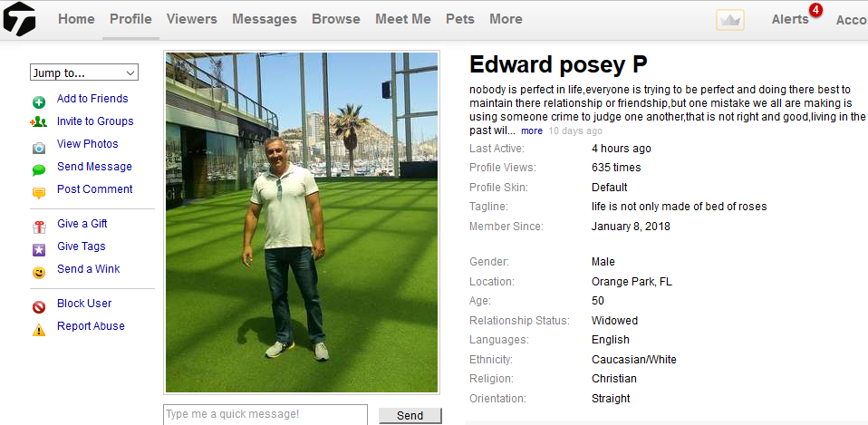This screenshot has height=425, width=868.
Task: Click the gold crown VIP icon
Action: 730,20
